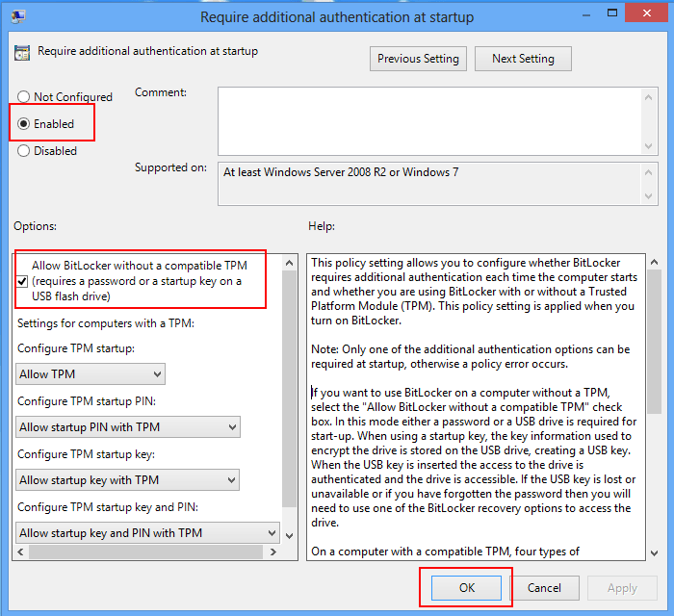Click Options pane vertical scroll up arrow

coord(289,263)
